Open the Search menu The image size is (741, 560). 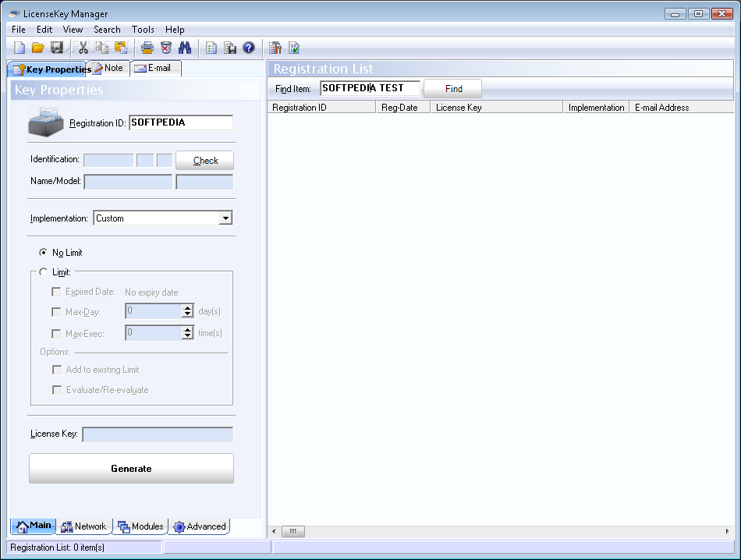pyautogui.click(x=107, y=30)
